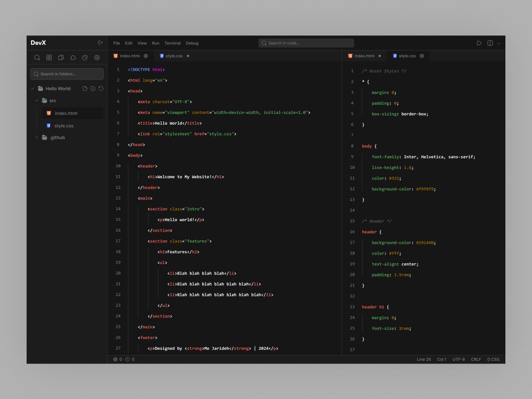This screenshot has width=532, height=399.
Task: Open the Run menu
Action: [156, 43]
